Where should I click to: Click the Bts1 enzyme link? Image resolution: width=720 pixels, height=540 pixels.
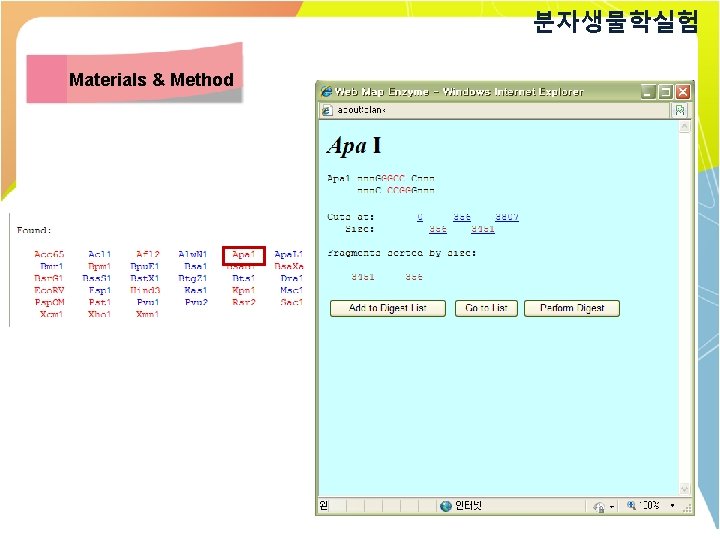pos(243,278)
